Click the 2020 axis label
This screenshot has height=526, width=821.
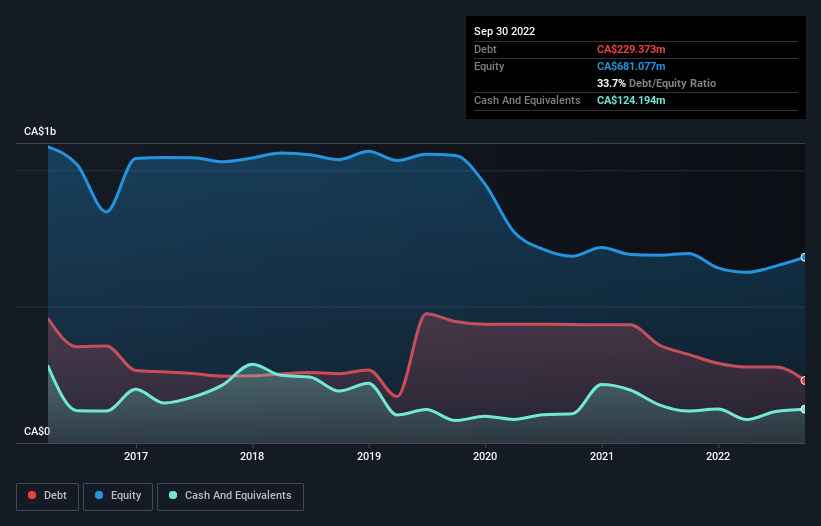(485, 456)
